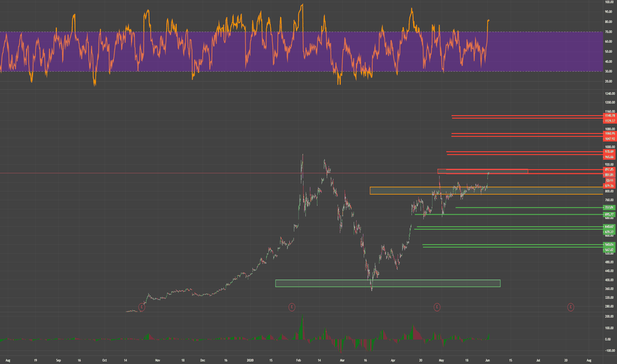The image size is (617, 364).
Task: Click the Mar label on time axis
Action: point(342,360)
